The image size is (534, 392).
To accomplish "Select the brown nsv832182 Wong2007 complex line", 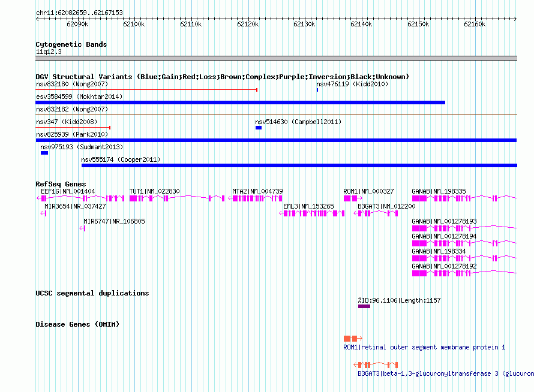I will [x=276, y=115].
